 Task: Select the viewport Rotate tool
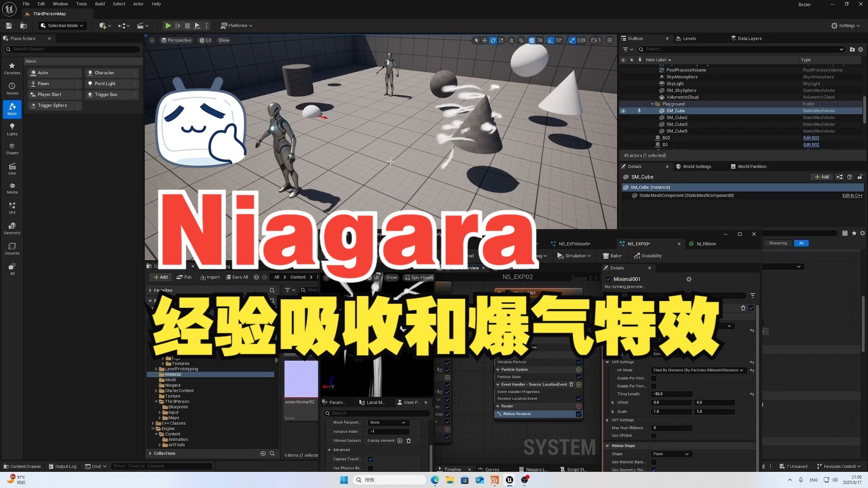click(x=493, y=40)
